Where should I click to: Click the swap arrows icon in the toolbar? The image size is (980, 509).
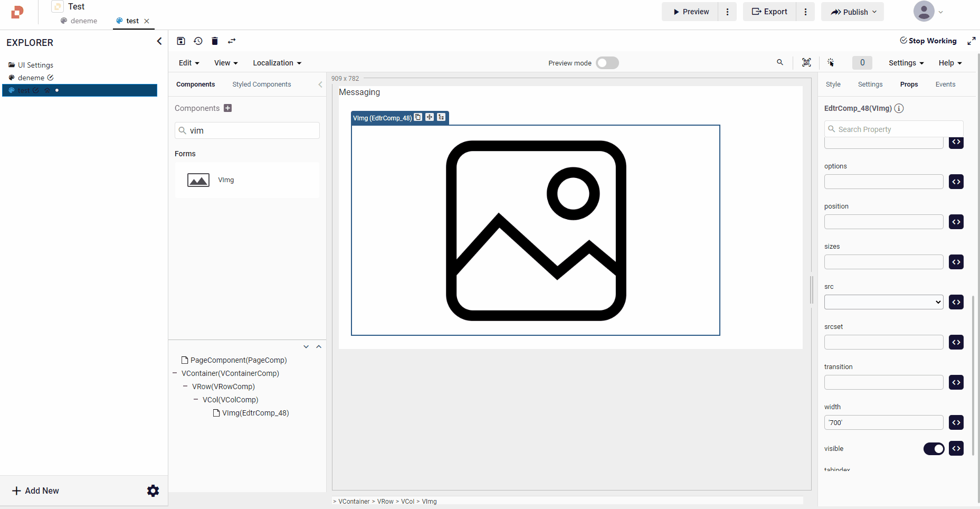[232, 41]
